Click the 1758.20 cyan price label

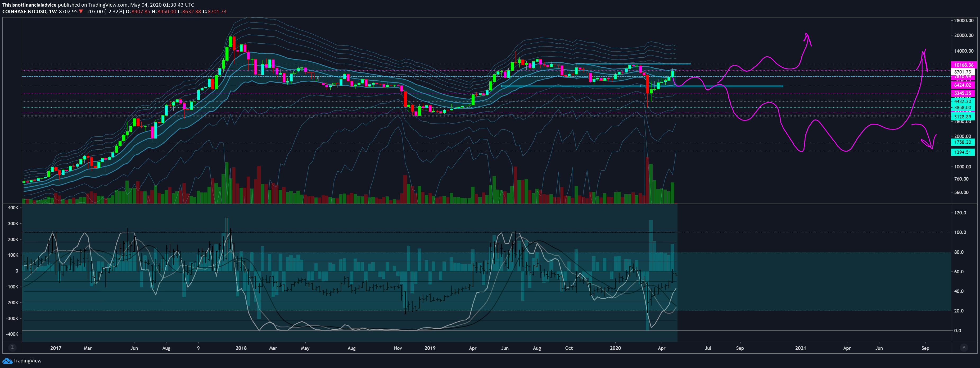click(963, 142)
